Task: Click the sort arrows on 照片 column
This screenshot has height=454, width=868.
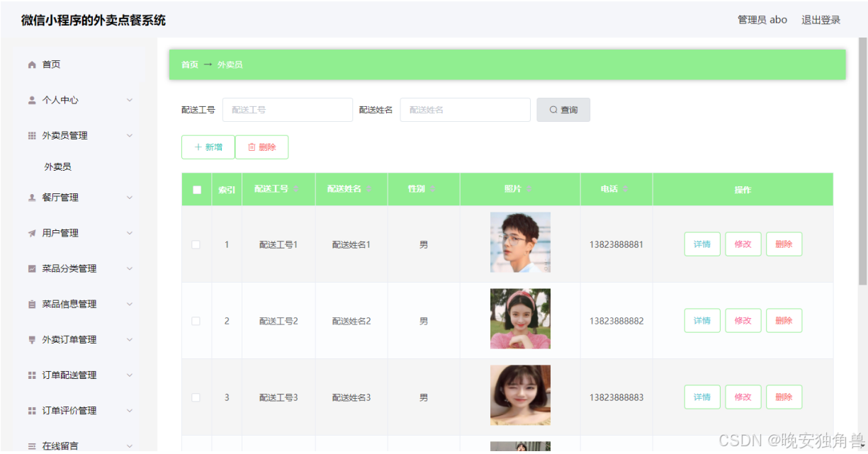Action: click(x=529, y=189)
